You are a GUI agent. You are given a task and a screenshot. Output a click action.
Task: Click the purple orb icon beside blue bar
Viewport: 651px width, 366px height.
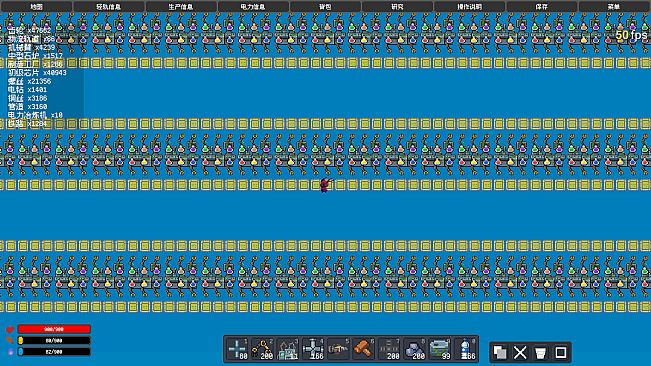(10, 352)
